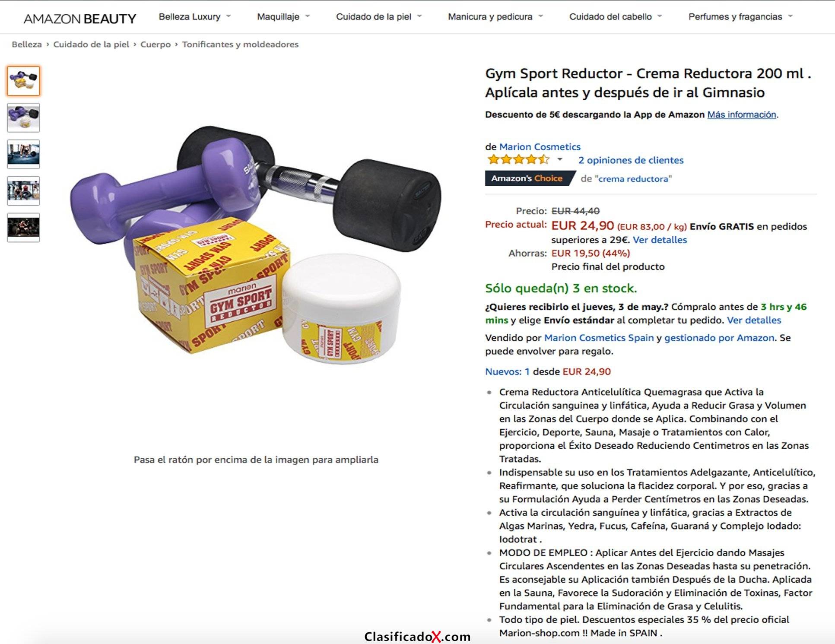Open the Marion Cosmetics Spain seller link
The image size is (835, 644).
click(x=599, y=338)
